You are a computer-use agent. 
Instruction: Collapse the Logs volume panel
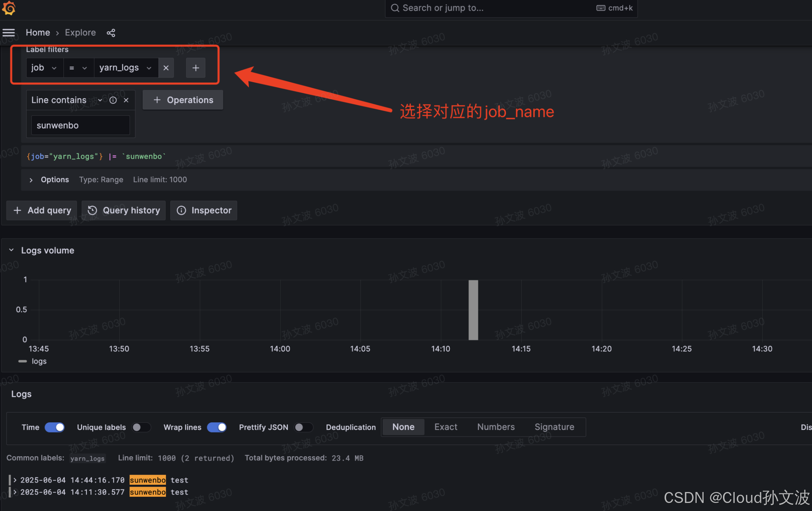pos(11,250)
